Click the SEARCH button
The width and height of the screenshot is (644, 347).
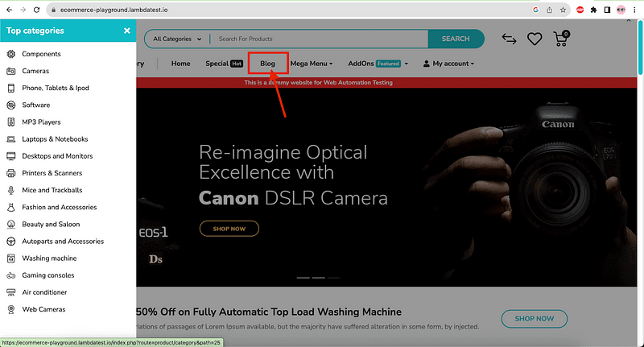[x=456, y=39]
